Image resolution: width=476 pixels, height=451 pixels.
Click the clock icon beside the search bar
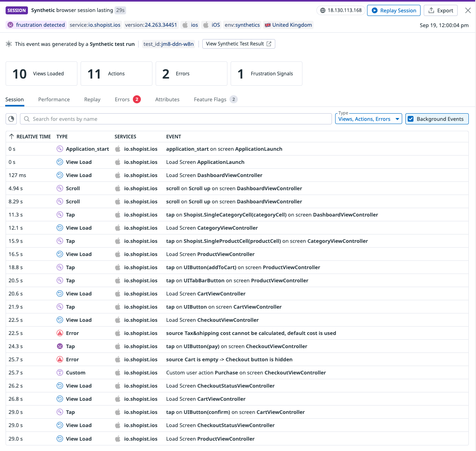(11, 118)
